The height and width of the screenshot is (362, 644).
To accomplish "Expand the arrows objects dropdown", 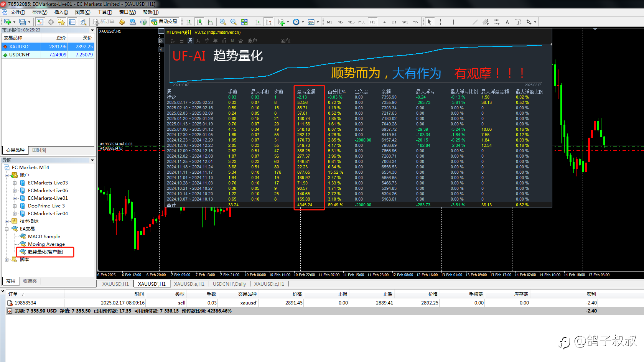I will pyautogui.click(x=535, y=22).
